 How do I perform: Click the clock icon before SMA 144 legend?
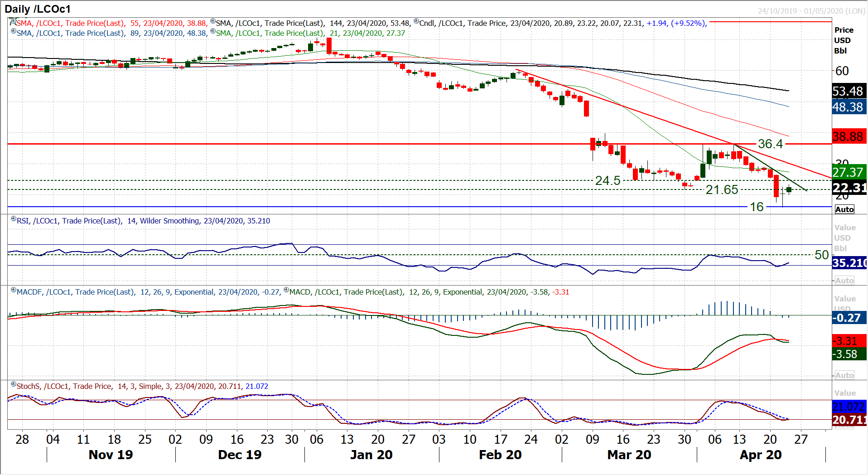[x=213, y=22]
